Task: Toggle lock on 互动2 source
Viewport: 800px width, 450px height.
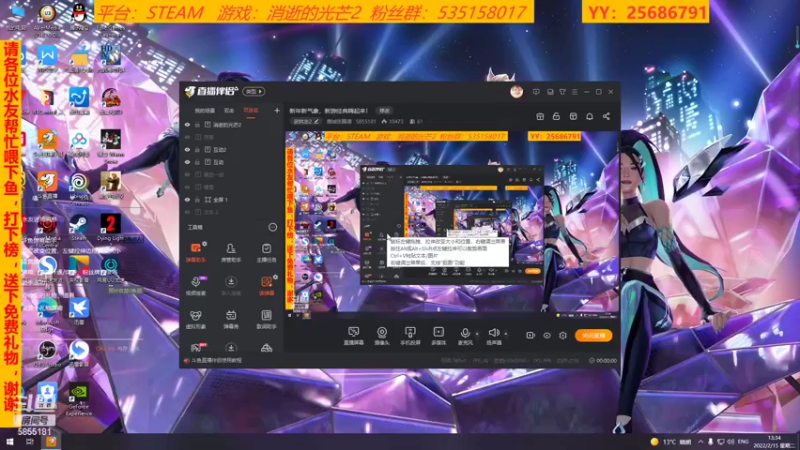Action: (x=197, y=149)
